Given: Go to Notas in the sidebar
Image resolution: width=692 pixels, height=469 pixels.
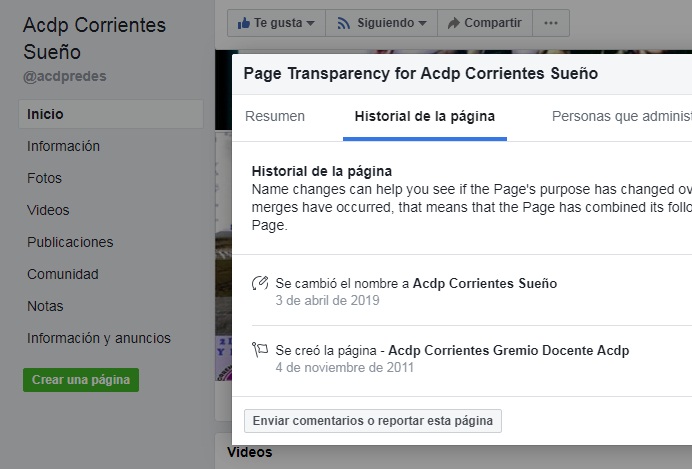Looking at the screenshot, I should click(x=45, y=306).
